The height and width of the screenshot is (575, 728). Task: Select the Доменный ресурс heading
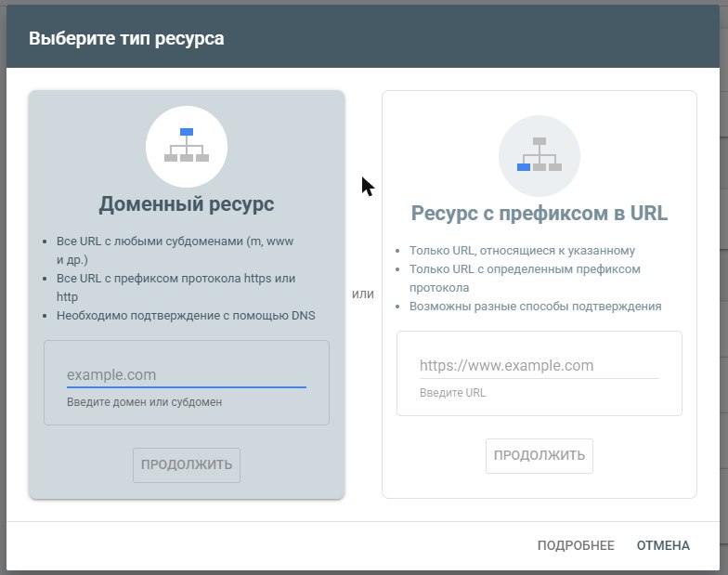click(x=187, y=204)
